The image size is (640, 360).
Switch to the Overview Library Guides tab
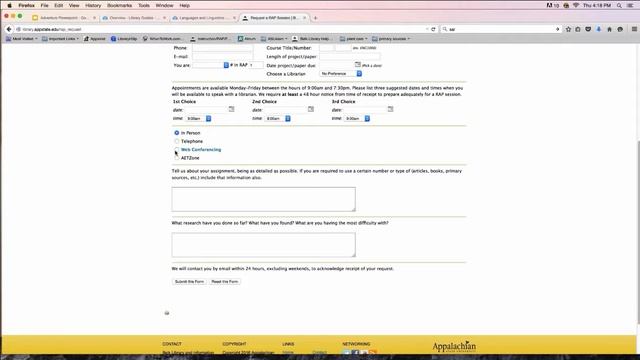(134, 18)
